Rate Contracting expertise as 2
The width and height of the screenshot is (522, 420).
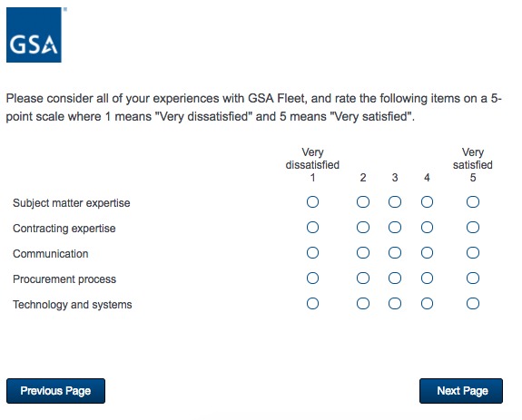pyautogui.click(x=363, y=228)
